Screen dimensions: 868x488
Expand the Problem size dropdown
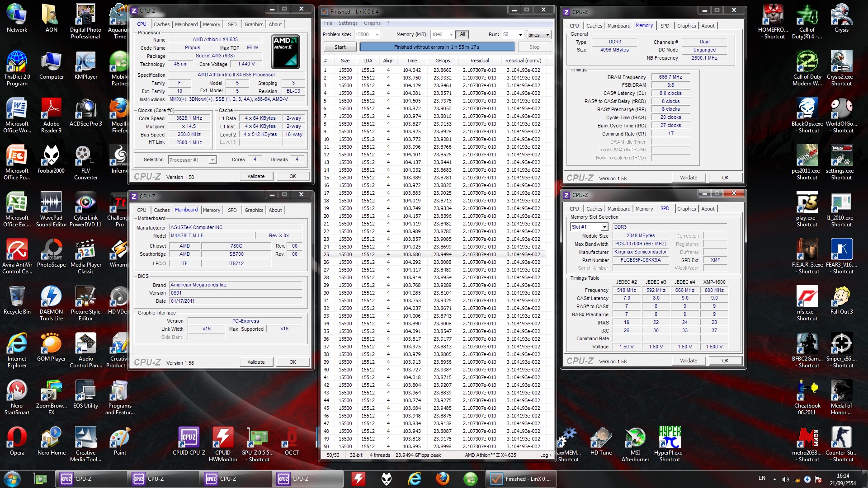[x=377, y=35]
